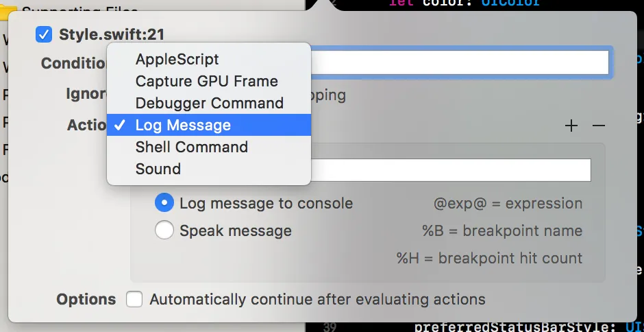Viewport: 644px width, 332px height.
Task: Select Capture GPU Frame action
Action: [x=206, y=81]
